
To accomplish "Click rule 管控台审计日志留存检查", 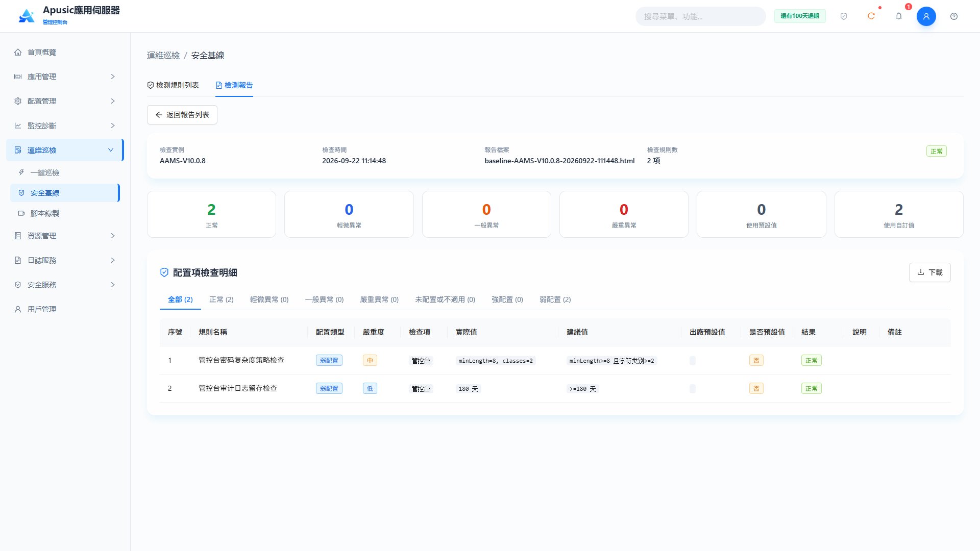I will pyautogui.click(x=238, y=388).
